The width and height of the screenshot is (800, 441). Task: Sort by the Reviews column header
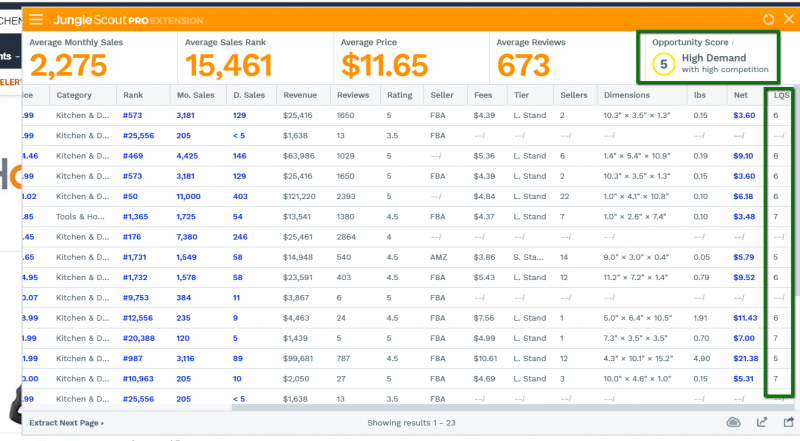[353, 95]
